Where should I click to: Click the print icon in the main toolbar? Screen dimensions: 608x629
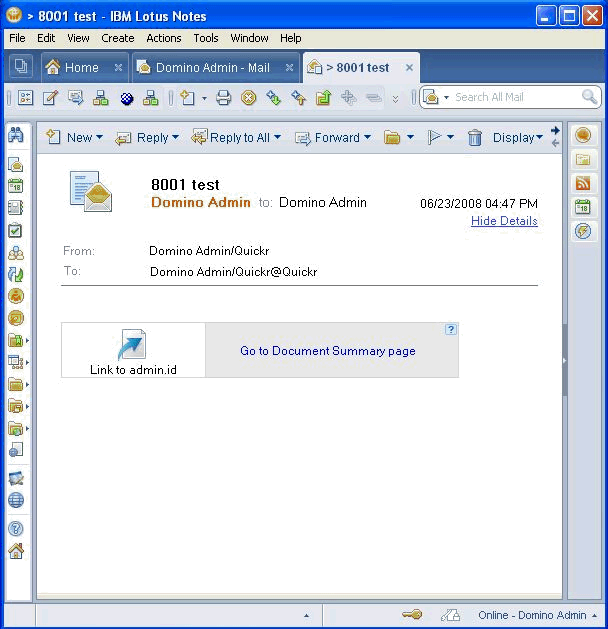point(223,97)
